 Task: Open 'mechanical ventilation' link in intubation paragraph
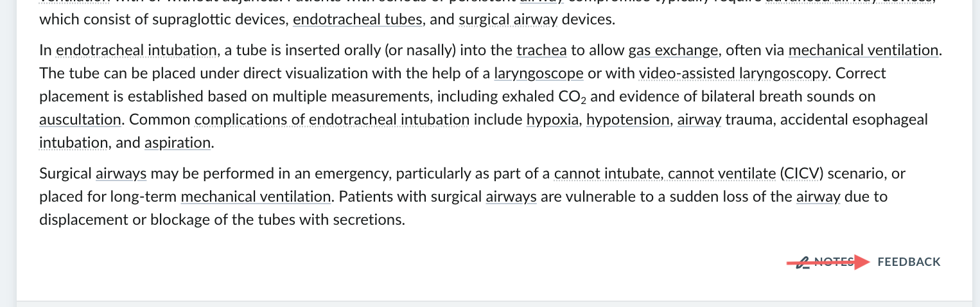(863, 50)
